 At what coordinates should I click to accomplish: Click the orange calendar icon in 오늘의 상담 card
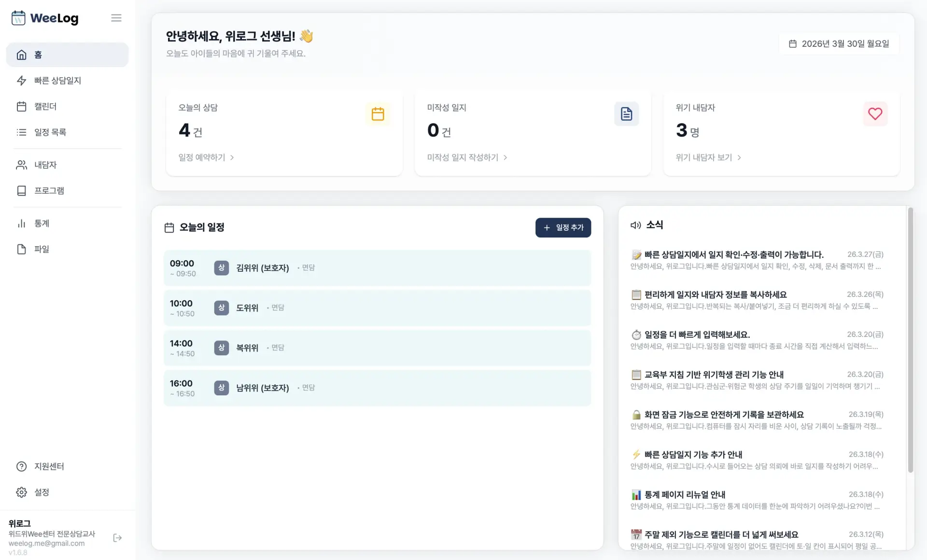(378, 114)
